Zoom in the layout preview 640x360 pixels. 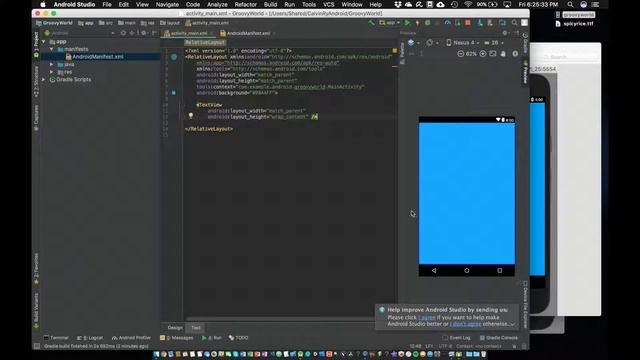click(x=483, y=53)
